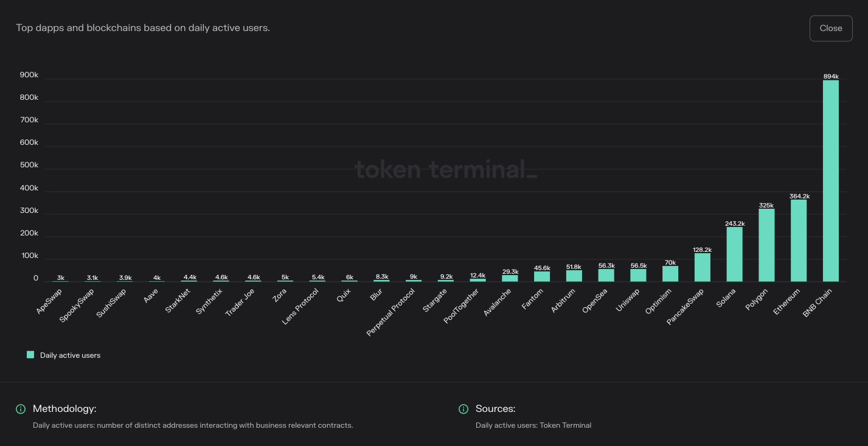Click the ApeSwap axis label
868x446 pixels.
coord(49,301)
